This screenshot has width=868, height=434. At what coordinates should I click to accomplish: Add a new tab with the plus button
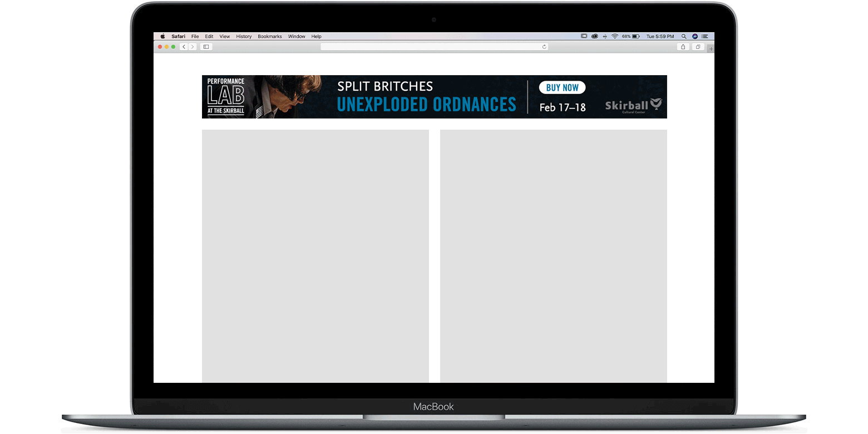pos(711,49)
